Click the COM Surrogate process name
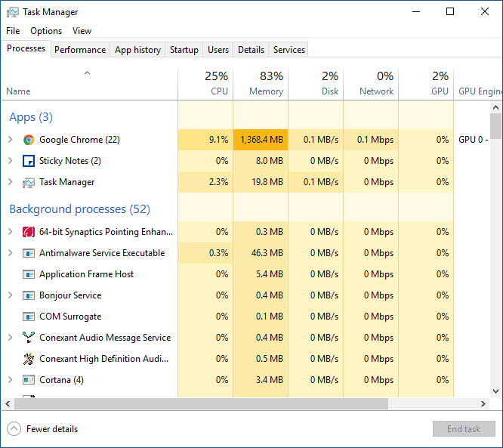This screenshot has width=503, height=448. coord(70,317)
